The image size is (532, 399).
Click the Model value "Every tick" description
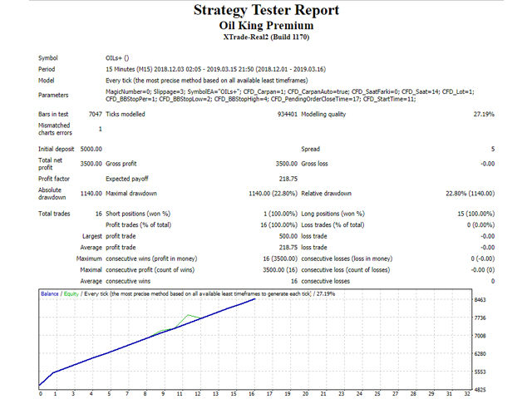click(207, 81)
